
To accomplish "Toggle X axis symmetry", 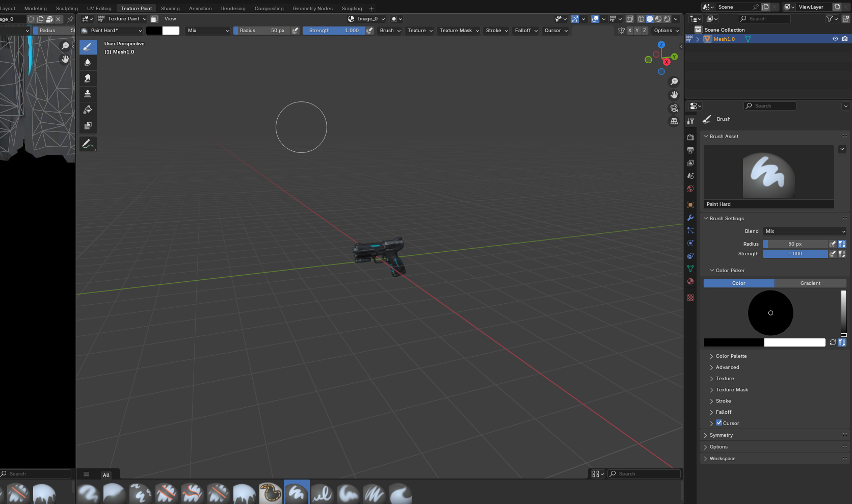I will (630, 31).
